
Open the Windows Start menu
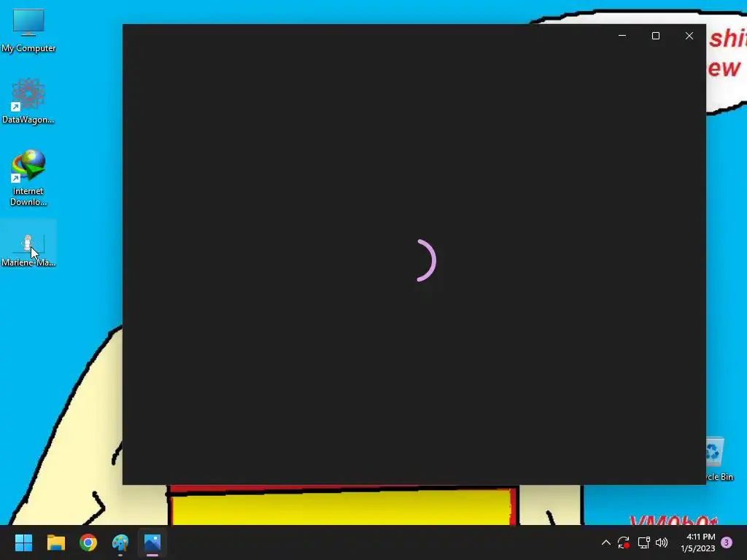click(23, 542)
